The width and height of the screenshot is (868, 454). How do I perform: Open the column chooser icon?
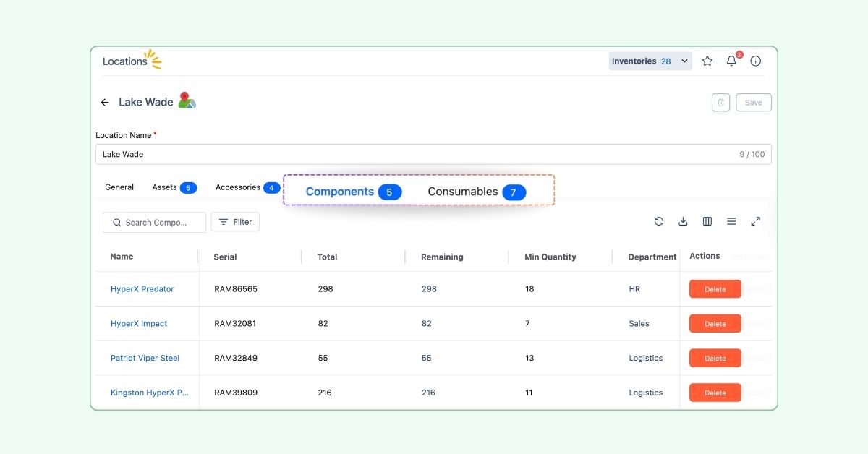[x=707, y=222]
